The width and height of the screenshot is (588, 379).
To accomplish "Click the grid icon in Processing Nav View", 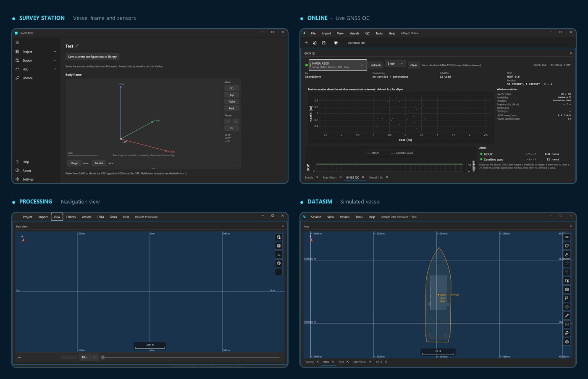I will point(279,246).
